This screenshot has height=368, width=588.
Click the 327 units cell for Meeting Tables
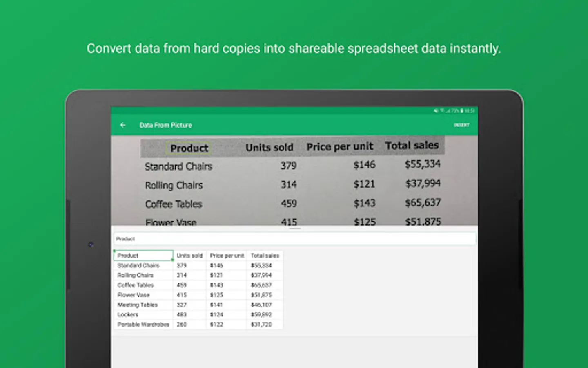pos(190,305)
